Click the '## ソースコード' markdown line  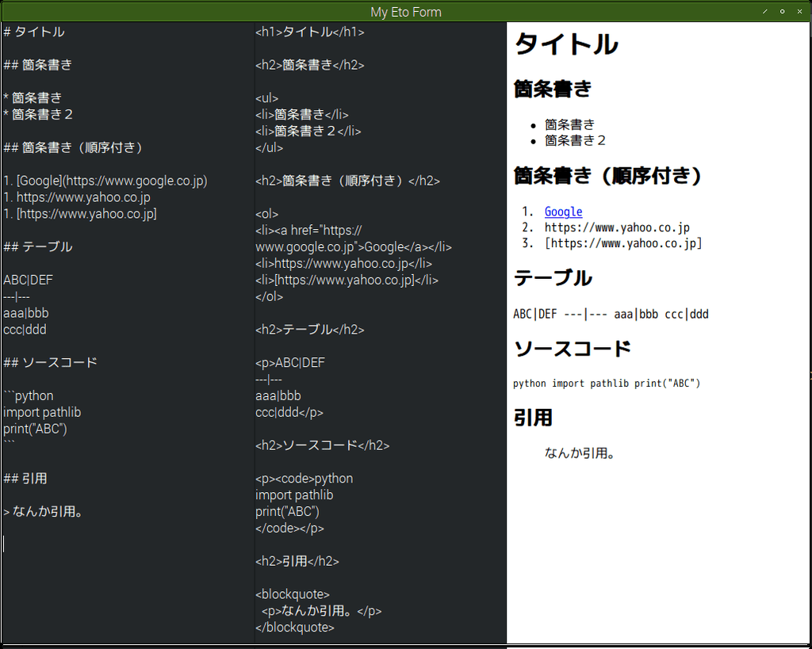[x=50, y=363]
